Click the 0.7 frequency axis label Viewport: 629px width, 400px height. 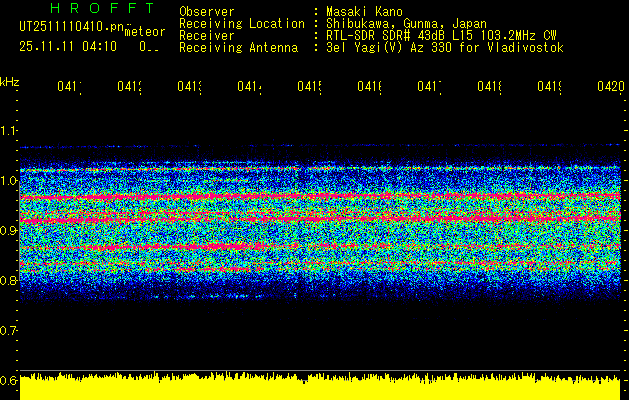click(x=8, y=331)
